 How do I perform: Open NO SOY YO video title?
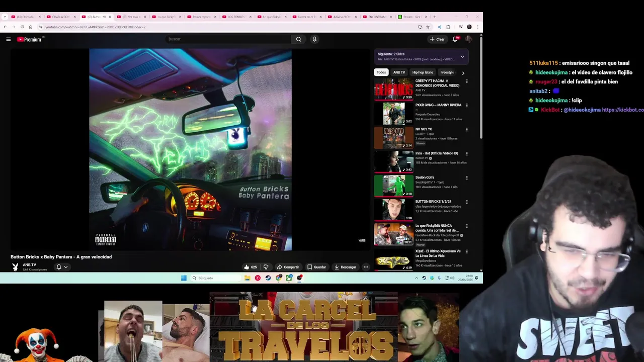[x=424, y=129]
